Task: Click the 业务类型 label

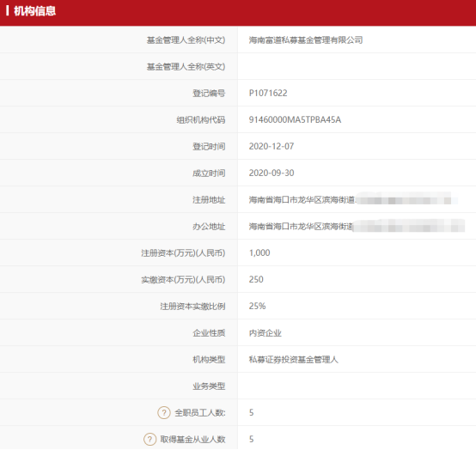Action: click(209, 386)
